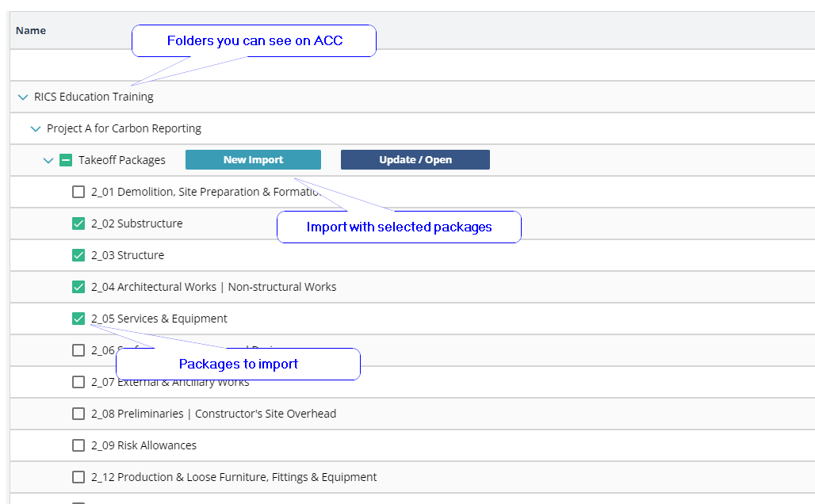Uncheck 2_04 Architectural Works checkbox
The image size is (815, 504).
[78, 287]
